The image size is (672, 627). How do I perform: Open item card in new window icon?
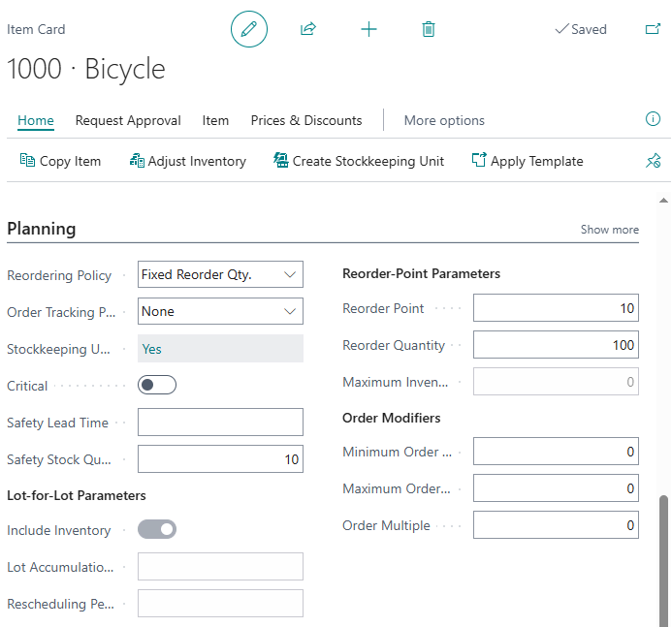tap(653, 29)
